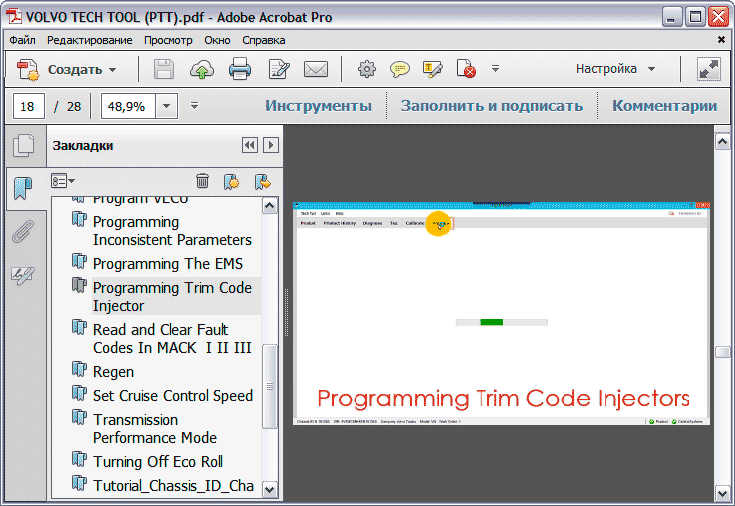Collapse the Bookmarks panel with double-arrow button
This screenshot has height=506, width=735.
point(250,146)
